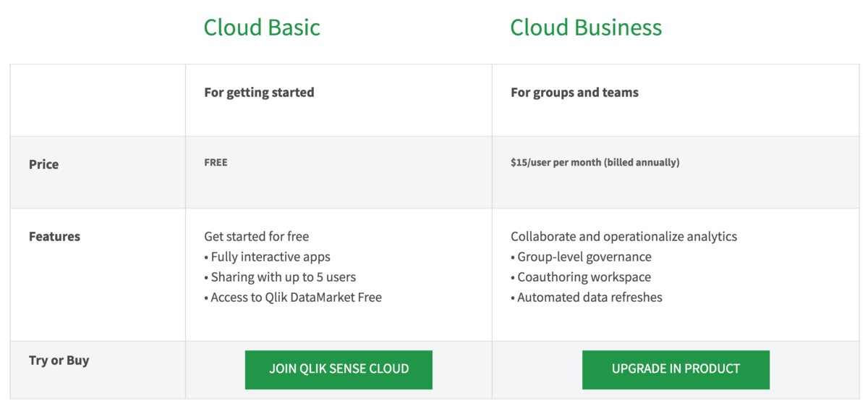
Task: Select the 'Fully interactive apps' bullet
Action: click(x=271, y=257)
